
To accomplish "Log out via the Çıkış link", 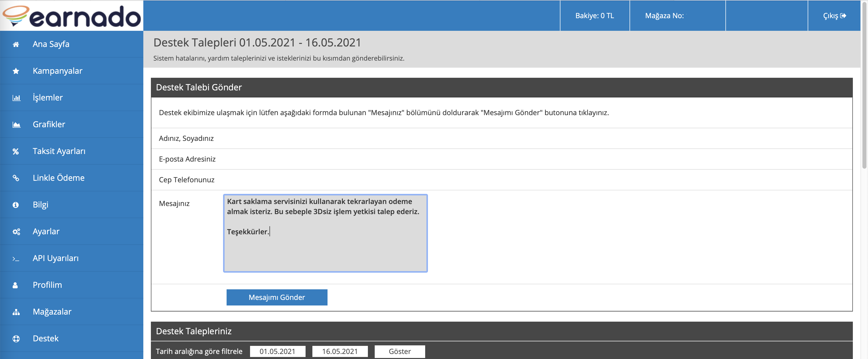I will (x=834, y=16).
